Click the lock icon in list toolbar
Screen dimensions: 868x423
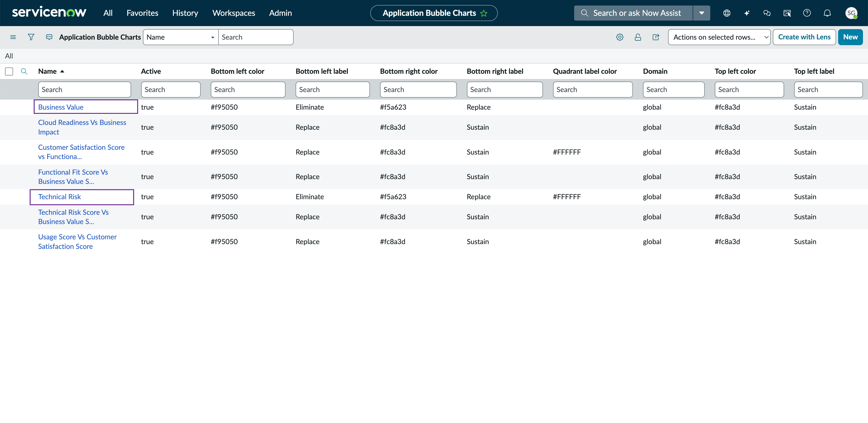tap(637, 37)
